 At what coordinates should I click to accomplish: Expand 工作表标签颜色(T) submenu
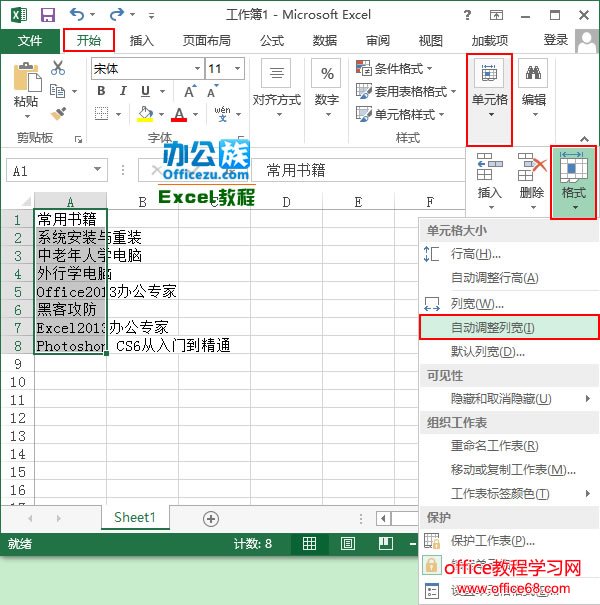509,493
